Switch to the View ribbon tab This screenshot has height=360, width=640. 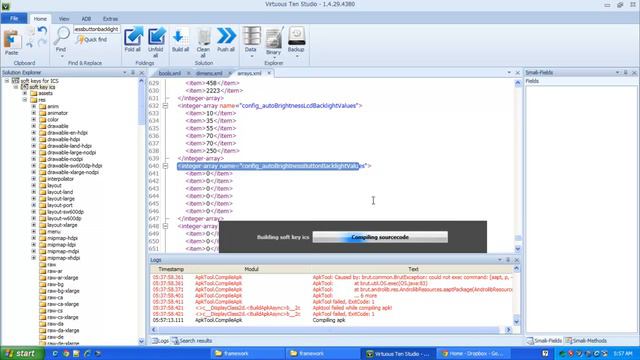64,19
